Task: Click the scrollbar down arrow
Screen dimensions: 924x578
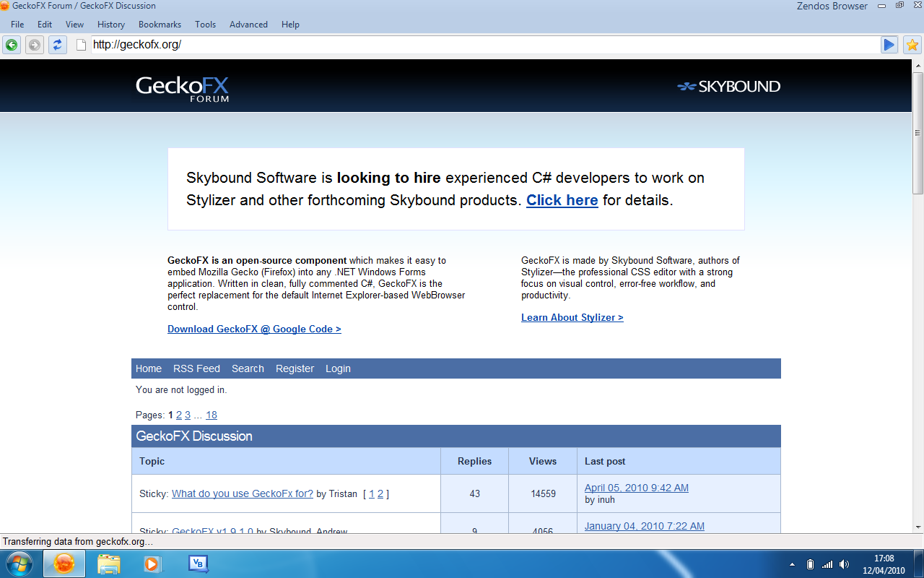Action: pos(918,527)
